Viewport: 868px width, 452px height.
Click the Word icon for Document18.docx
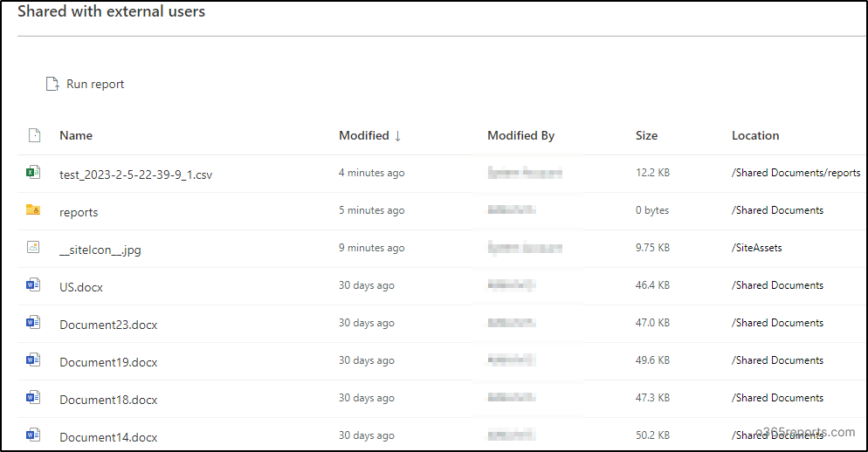click(x=33, y=398)
